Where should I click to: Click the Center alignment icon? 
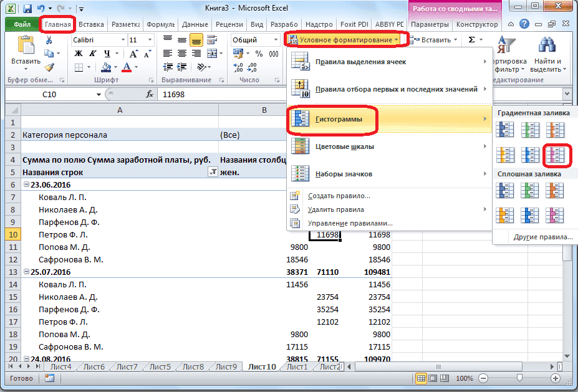[x=181, y=54]
